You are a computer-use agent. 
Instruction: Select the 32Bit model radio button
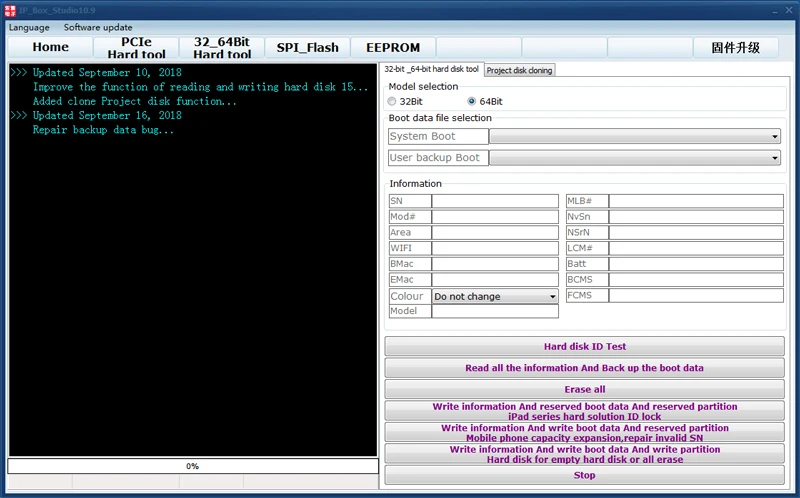tap(392, 102)
